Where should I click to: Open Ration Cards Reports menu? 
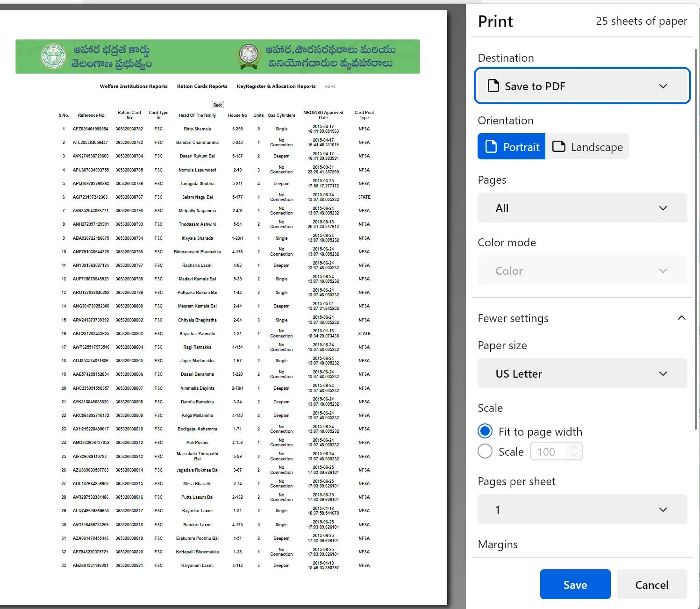pyautogui.click(x=202, y=86)
